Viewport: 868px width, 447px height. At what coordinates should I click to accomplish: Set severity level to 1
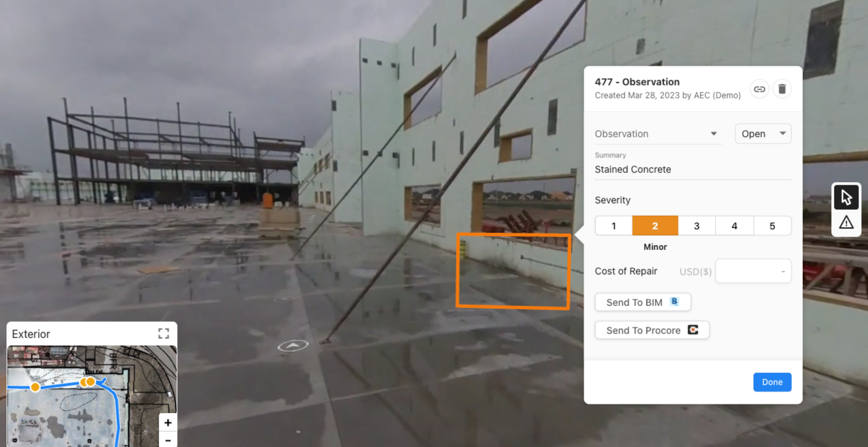(x=614, y=226)
